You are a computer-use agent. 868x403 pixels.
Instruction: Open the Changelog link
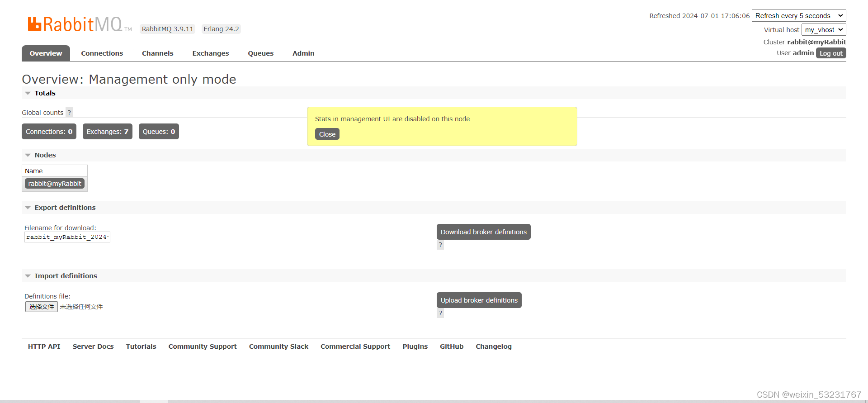(494, 346)
